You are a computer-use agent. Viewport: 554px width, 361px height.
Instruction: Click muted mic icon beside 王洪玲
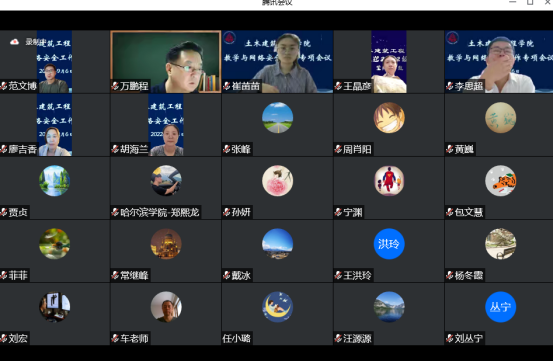pos(338,275)
